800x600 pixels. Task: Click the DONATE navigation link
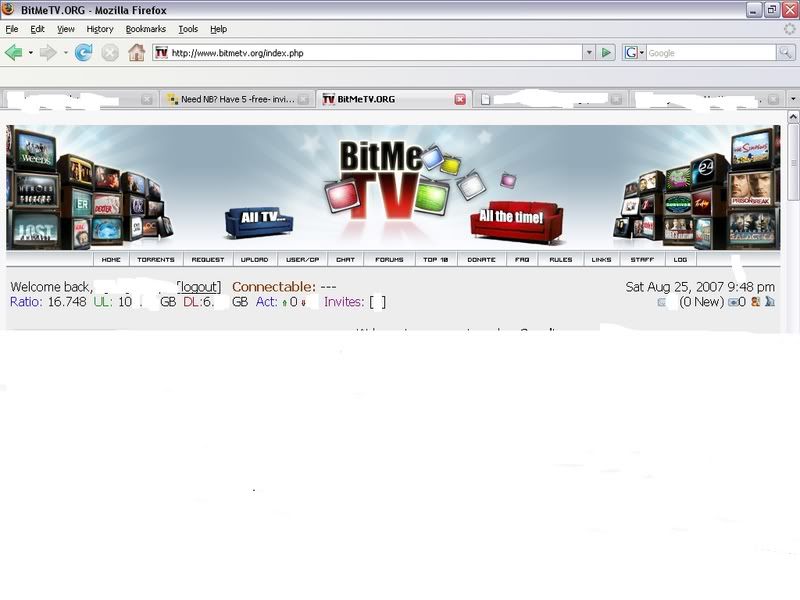tap(482, 260)
